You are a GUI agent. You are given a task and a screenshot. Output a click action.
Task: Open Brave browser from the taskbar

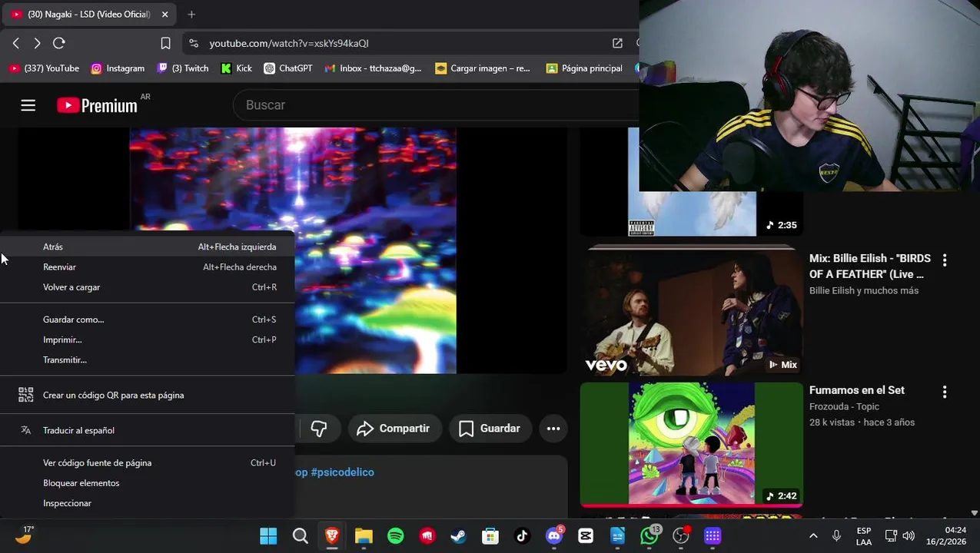(x=332, y=536)
